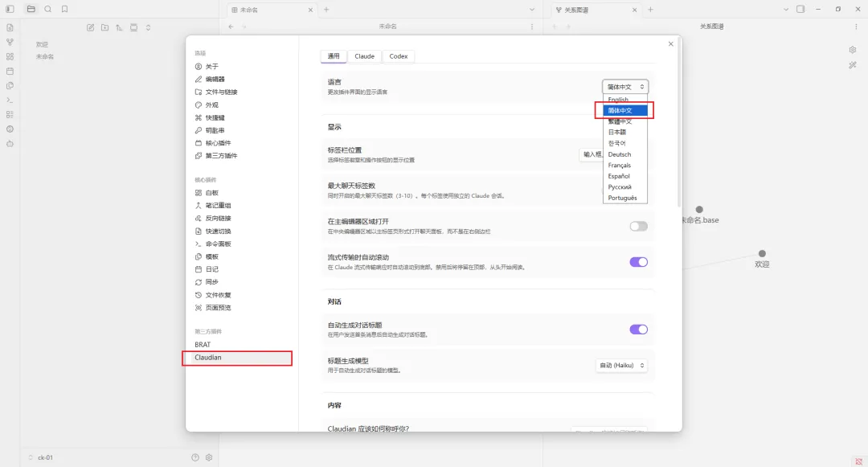Switch to the 通用 settings tab
This screenshot has height=467, width=868.
click(x=334, y=56)
